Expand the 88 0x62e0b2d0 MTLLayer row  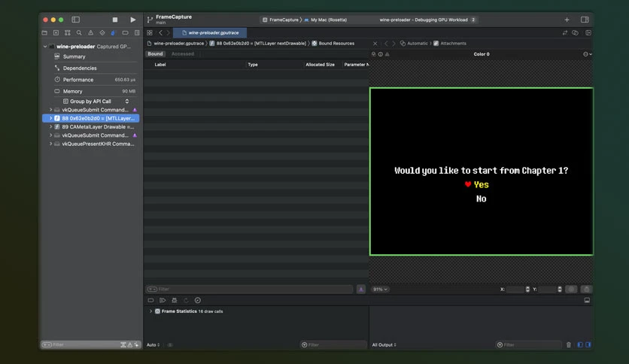click(50, 118)
